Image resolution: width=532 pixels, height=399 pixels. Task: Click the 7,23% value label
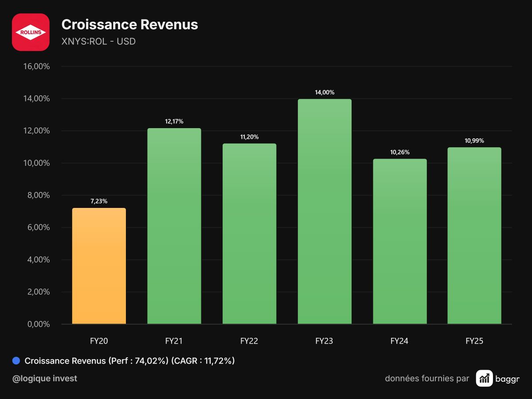pyautogui.click(x=99, y=201)
